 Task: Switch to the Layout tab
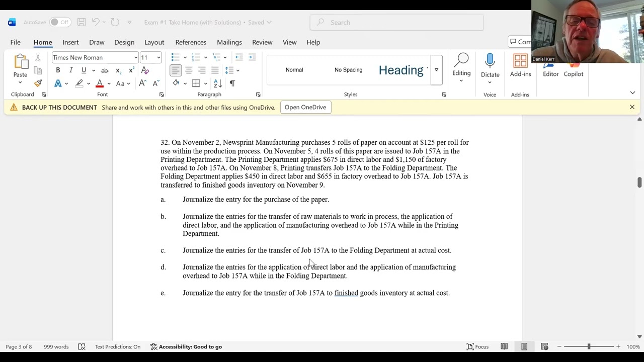tap(154, 42)
